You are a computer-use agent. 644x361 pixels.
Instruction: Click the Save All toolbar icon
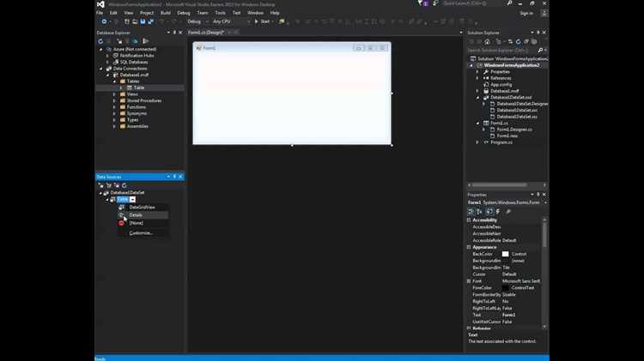pyautogui.click(x=150, y=21)
